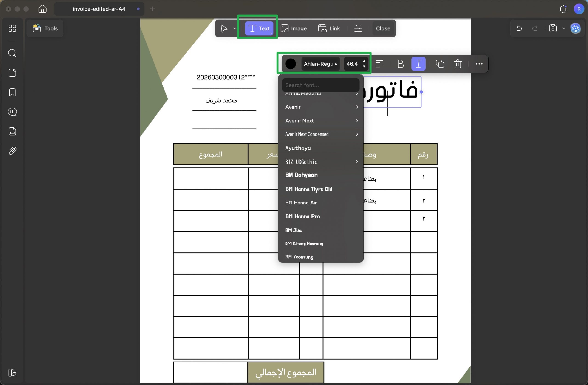
Task: Open the attachments paperclip panel
Action: (x=12, y=151)
